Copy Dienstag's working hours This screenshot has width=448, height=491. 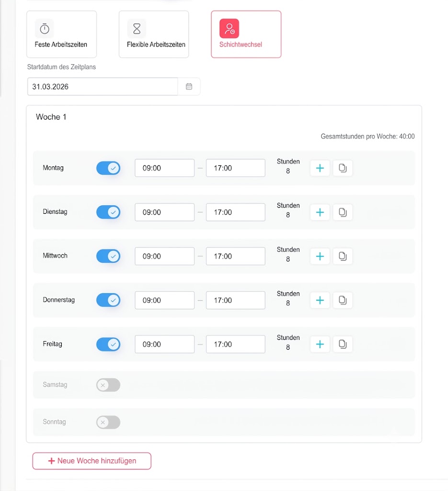click(x=343, y=212)
